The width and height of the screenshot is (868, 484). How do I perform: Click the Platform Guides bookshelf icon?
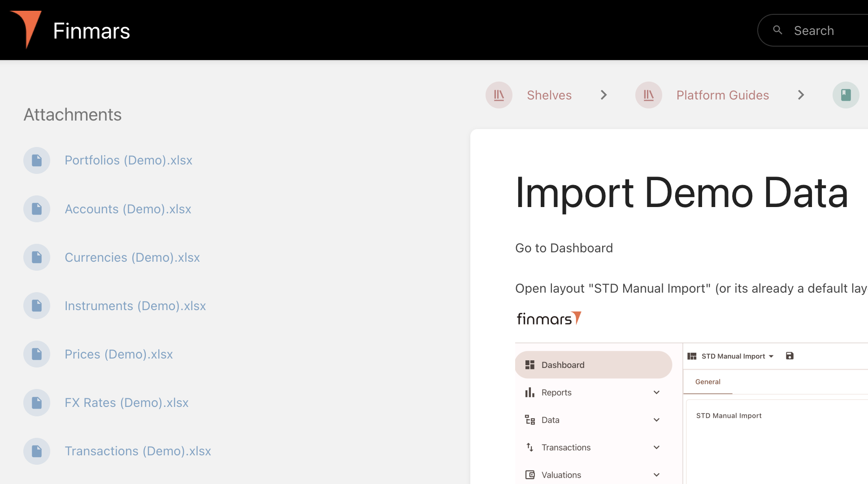click(x=648, y=95)
